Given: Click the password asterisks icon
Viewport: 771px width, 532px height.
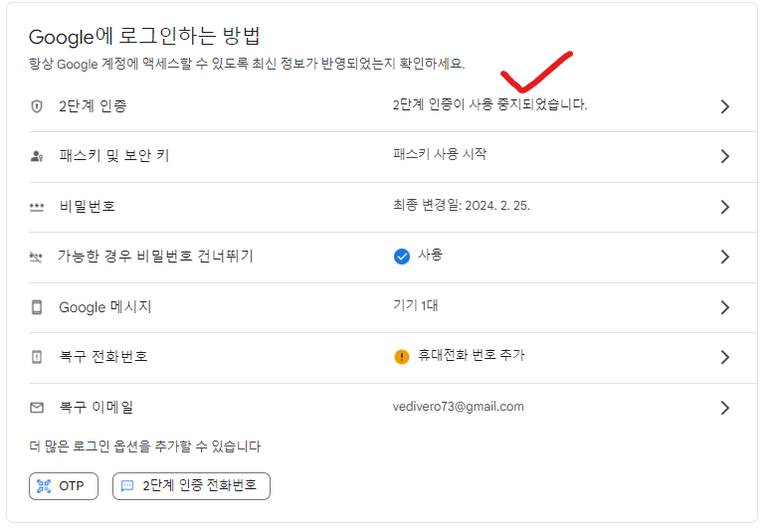Looking at the screenshot, I should point(37,207).
